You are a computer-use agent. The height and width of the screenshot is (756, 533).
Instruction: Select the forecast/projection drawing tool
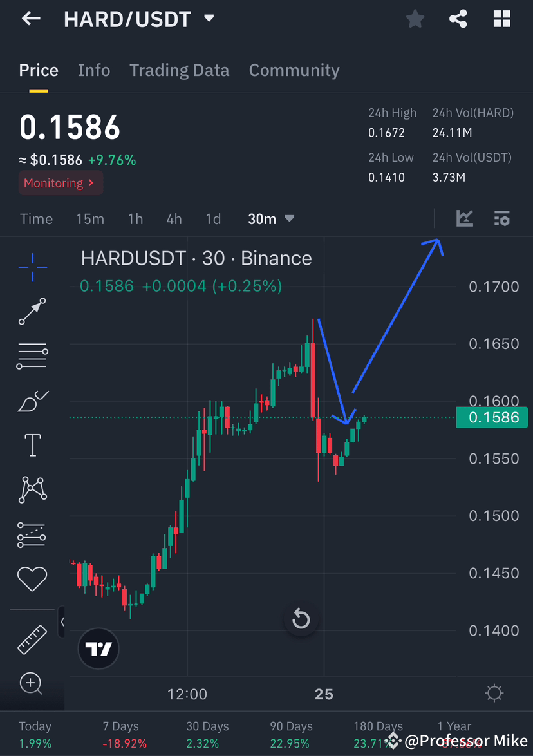click(x=32, y=534)
